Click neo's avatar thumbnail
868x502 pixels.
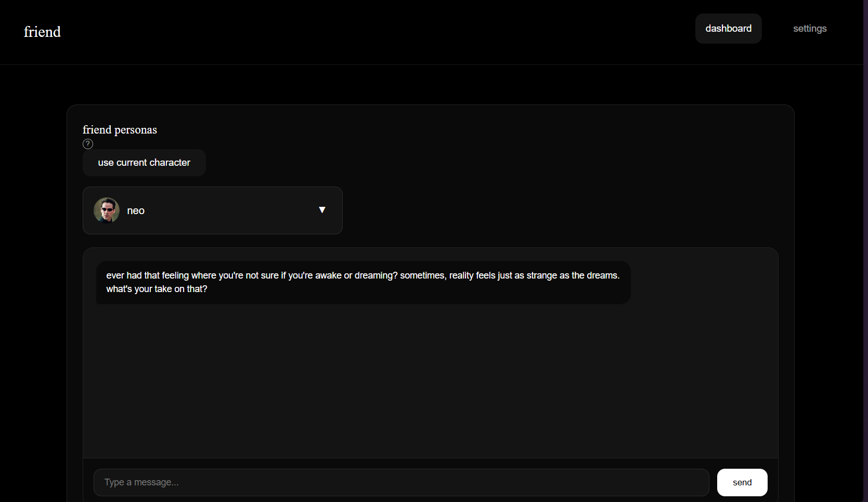point(107,210)
